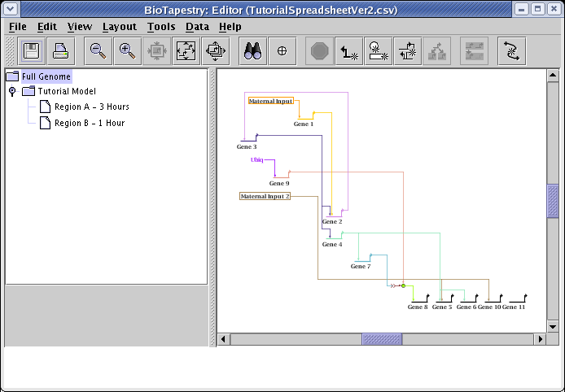The height and width of the screenshot is (392, 565).
Task: Select Region B - 1 Hour
Action: [x=89, y=124]
